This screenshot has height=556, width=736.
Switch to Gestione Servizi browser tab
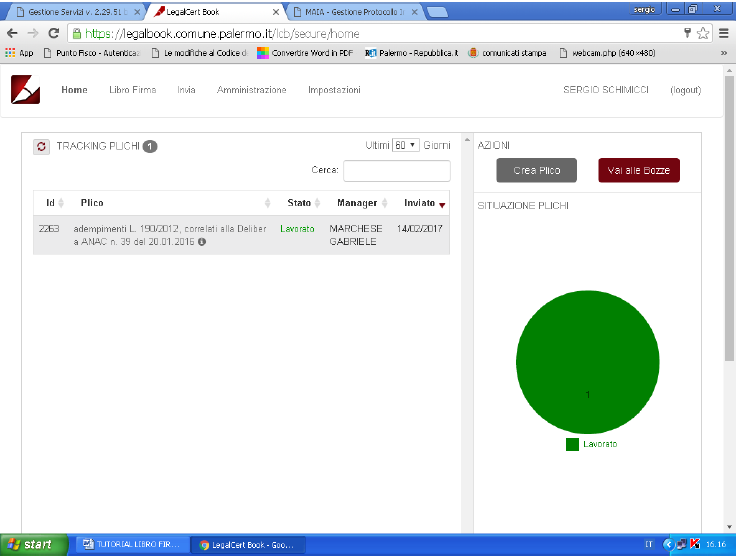coord(74,12)
